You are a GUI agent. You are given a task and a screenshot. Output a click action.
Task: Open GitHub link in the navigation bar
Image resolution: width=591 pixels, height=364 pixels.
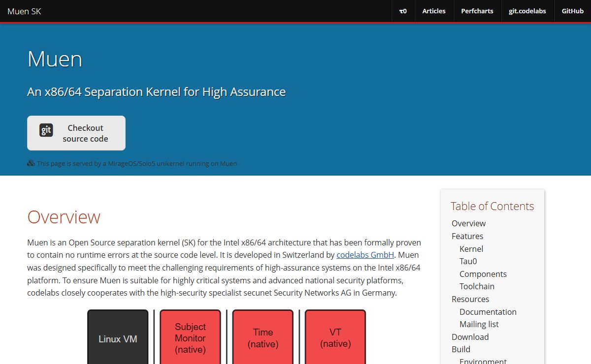(573, 11)
